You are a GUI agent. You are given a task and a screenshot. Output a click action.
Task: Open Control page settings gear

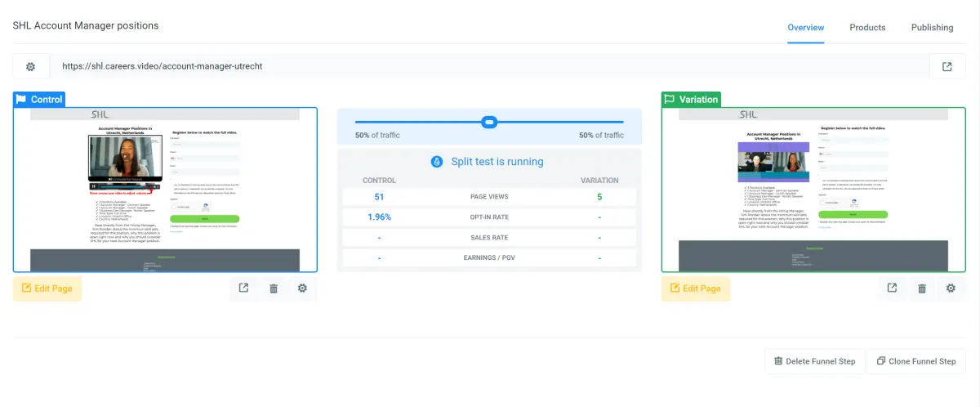click(x=303, y=288)
